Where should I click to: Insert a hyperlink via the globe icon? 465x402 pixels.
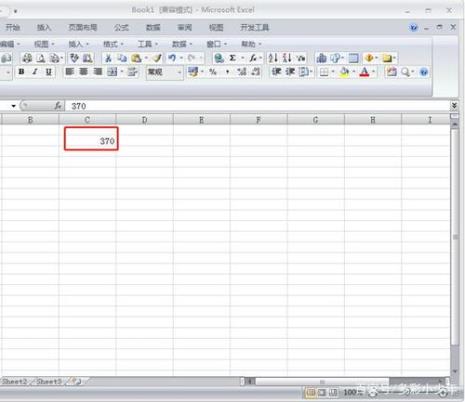[x=219, y=58]
